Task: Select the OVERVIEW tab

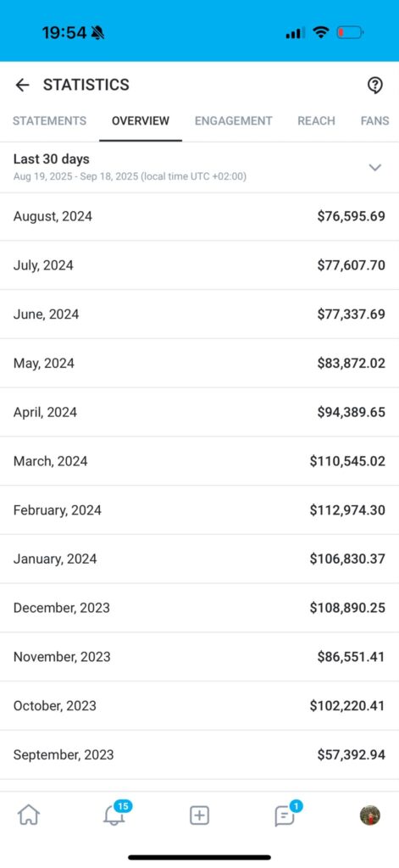Action: 141,120
